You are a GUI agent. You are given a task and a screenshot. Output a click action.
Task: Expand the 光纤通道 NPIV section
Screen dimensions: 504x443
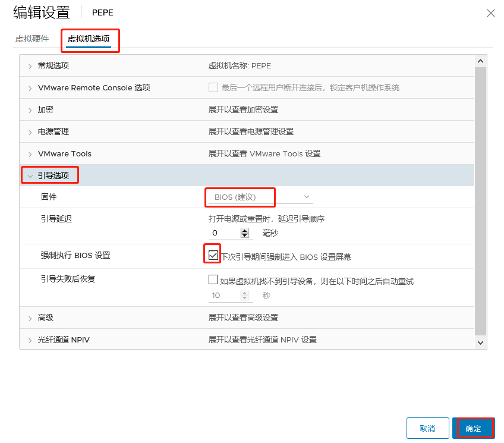click(30, 341)
